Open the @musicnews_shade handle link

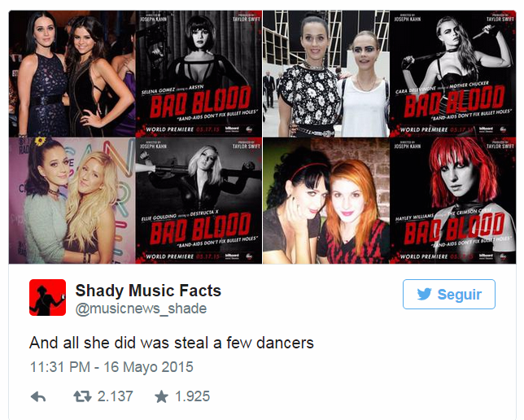click(x=141, y=308)
